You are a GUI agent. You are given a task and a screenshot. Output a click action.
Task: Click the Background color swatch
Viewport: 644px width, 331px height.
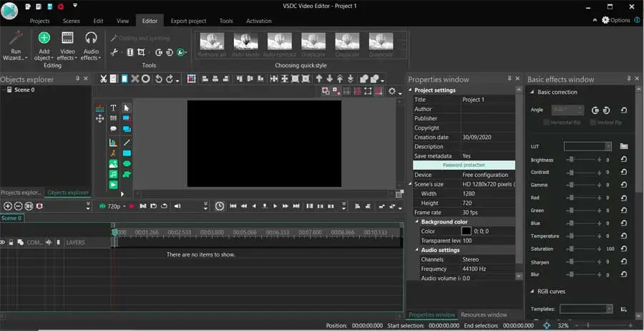[467, 231]
